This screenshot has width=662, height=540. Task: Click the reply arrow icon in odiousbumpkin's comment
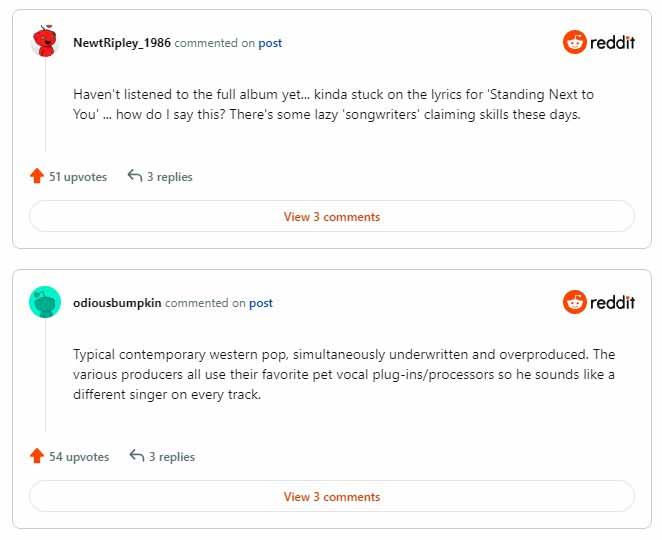click(137, 456)
